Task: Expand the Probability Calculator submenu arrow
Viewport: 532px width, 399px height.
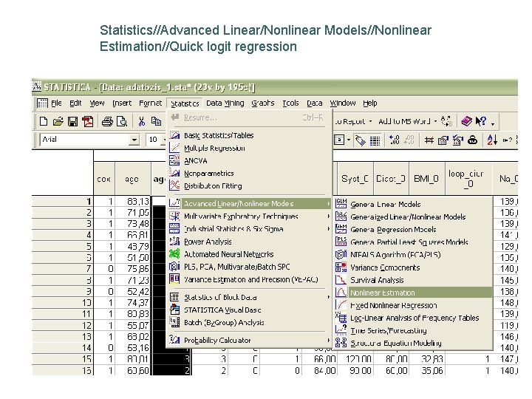Action: [x=328, y=340]
